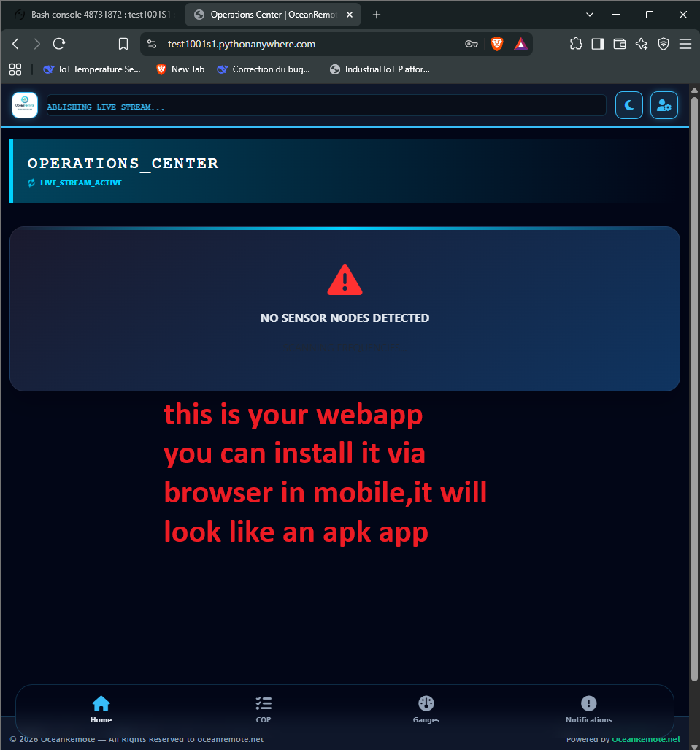Image resolution: width=700 pixels, height=750 pixels.
Task: Open the COP checklist tab
Action: [264, 710]
